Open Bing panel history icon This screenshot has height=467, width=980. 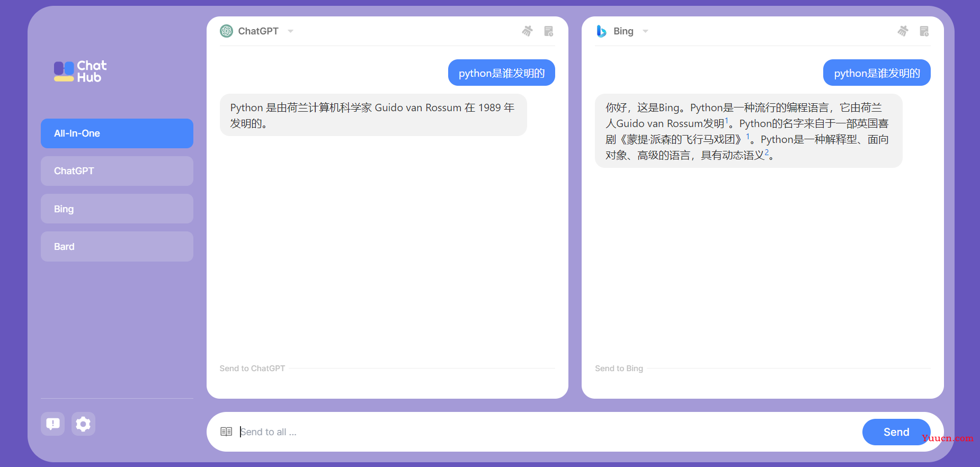tap(924, 31)
